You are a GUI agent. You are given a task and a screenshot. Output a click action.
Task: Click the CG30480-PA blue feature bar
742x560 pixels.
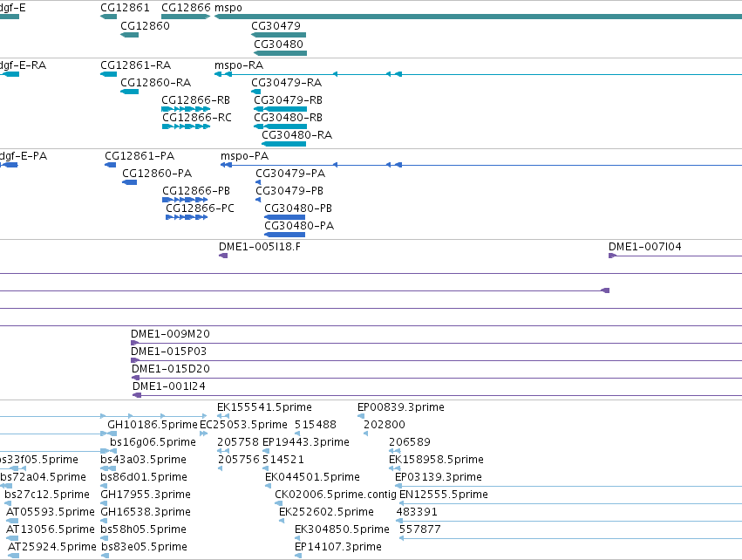click(284, 235)
